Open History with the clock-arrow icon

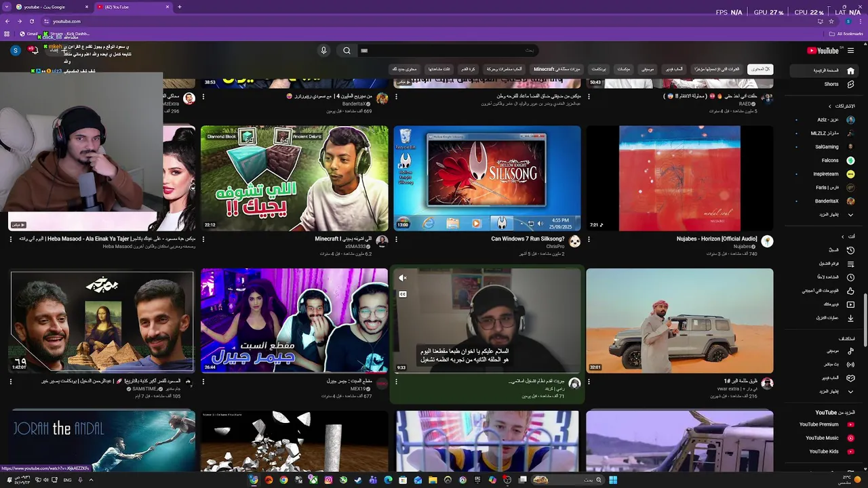tap(850, 250)
